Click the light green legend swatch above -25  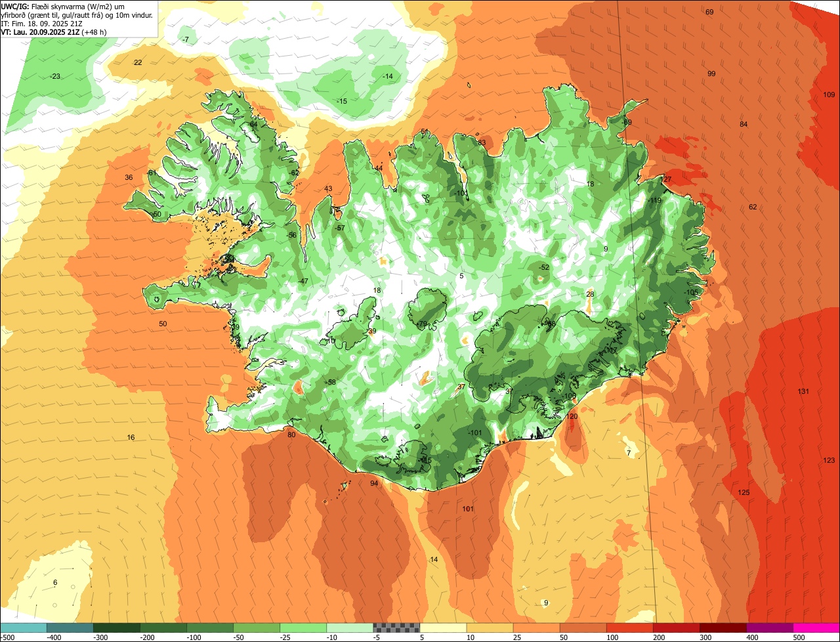(x=303, y=628)
